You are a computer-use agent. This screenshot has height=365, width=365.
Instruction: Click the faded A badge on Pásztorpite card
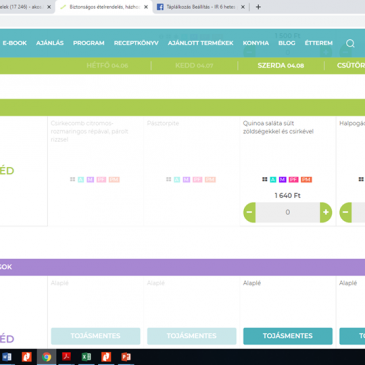[x=177, y=179]
